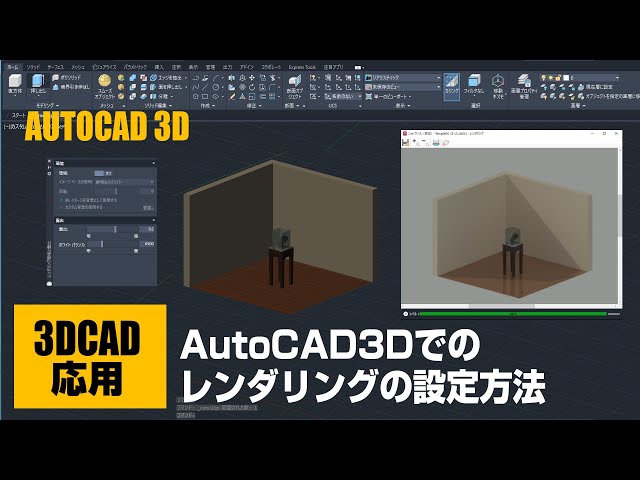Open the Express Tools ribbon tab
Screen dimensions: 640x480
click(302, 67)
